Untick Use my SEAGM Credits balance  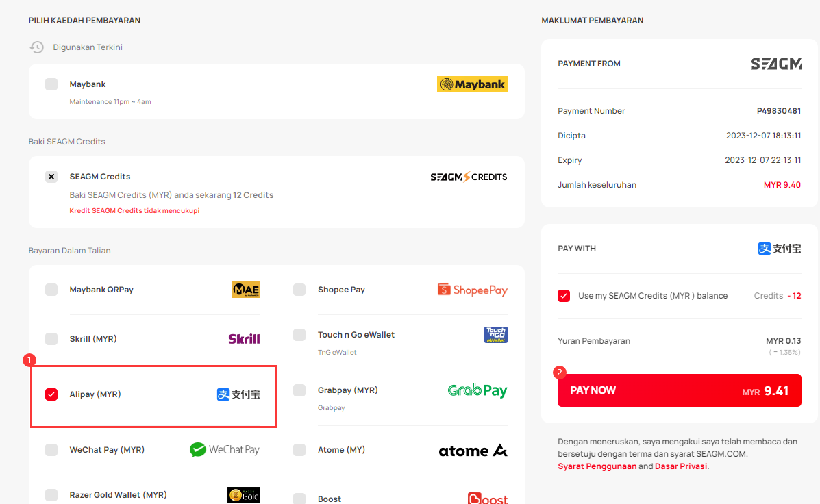(x=564, y=296)
